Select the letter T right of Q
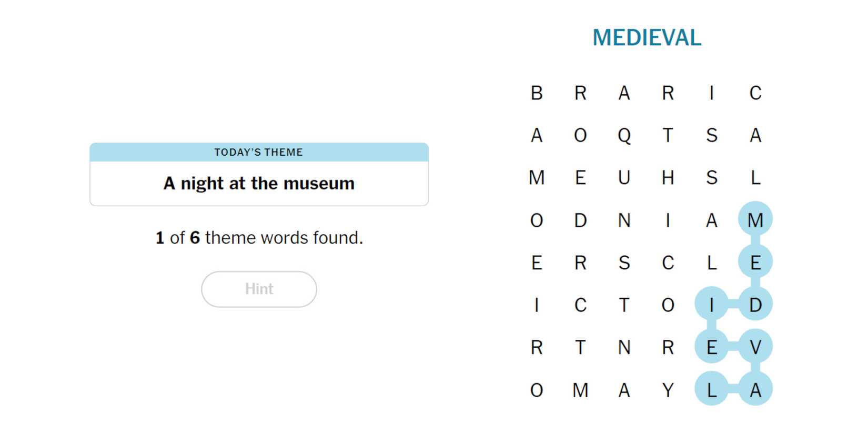 (x=668, y=136)
